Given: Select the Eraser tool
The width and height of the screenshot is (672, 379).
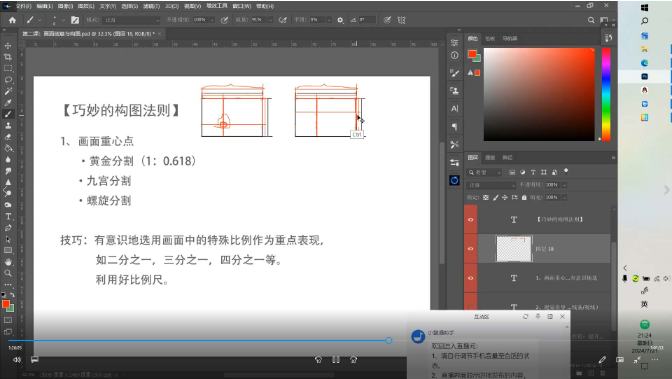Looking at the screenshot, I should pos(8,137).
